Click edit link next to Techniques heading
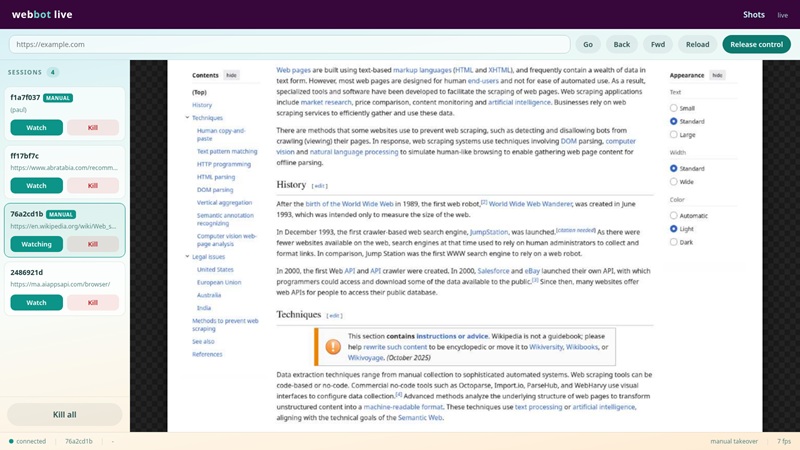Screen dimensions: 800x450 (x=334, y=316)
